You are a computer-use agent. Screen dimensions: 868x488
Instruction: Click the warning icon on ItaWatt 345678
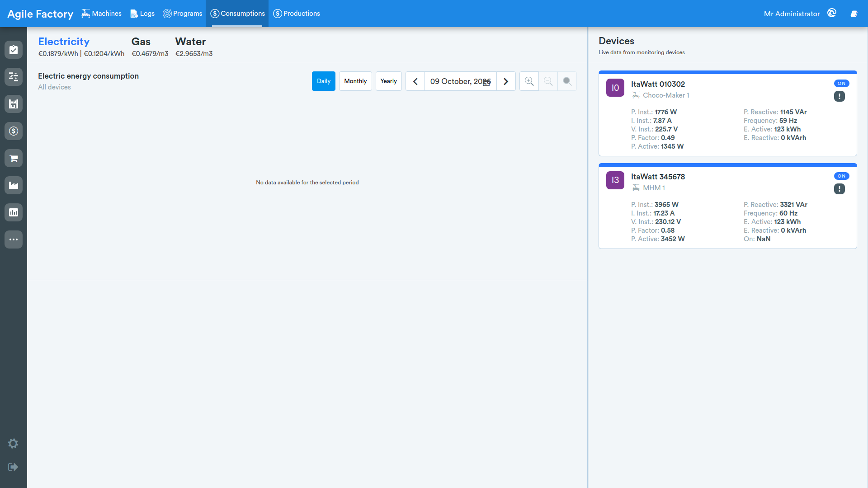click(x=840, y=189)
